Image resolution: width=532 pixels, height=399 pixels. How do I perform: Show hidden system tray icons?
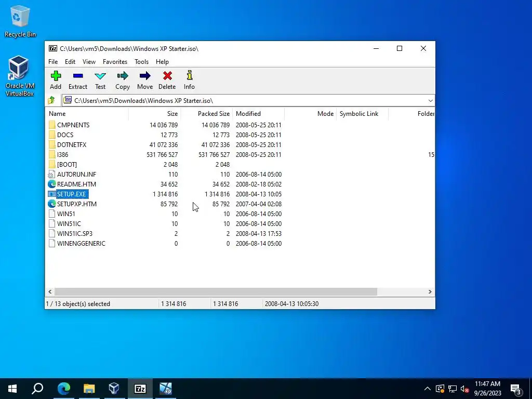pyautogui.click(x=427, y=389)
